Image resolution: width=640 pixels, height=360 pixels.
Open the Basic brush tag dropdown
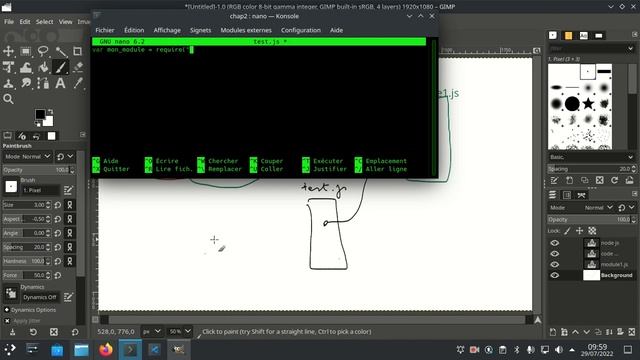coord(591,157)
